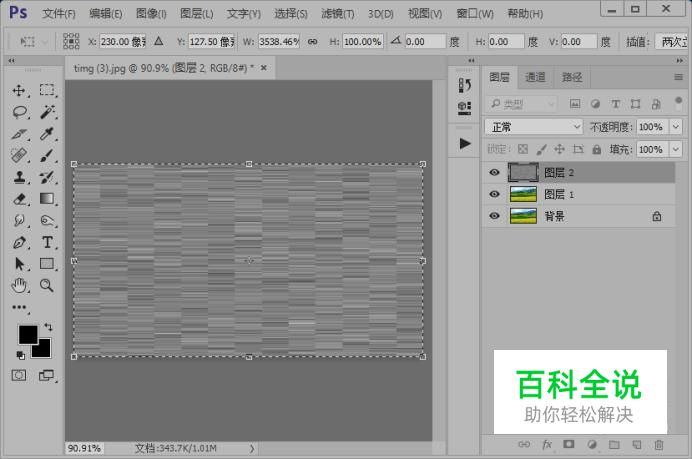This screenshot has width=692, height=459.
Task: Select the Zoom tool
Action: (x=47, y=286)
